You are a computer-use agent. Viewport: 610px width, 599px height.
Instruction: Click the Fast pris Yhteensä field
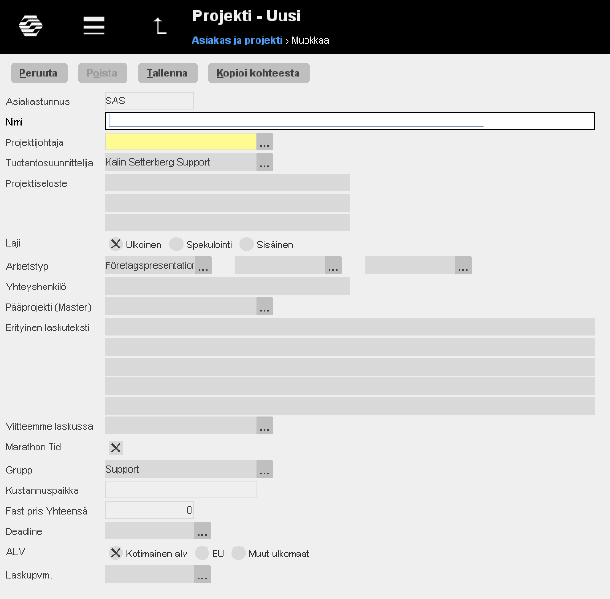(x=149, y=510)
